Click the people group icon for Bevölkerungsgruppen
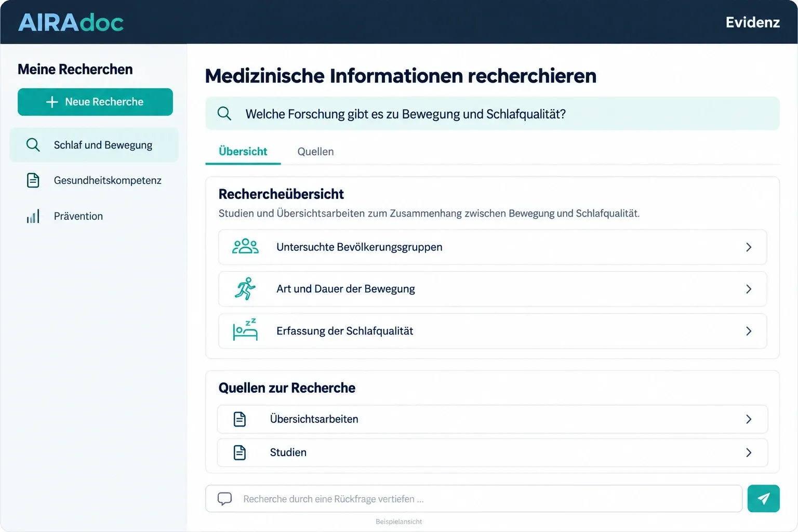This screenshot has height=532, width=798. 245,247
